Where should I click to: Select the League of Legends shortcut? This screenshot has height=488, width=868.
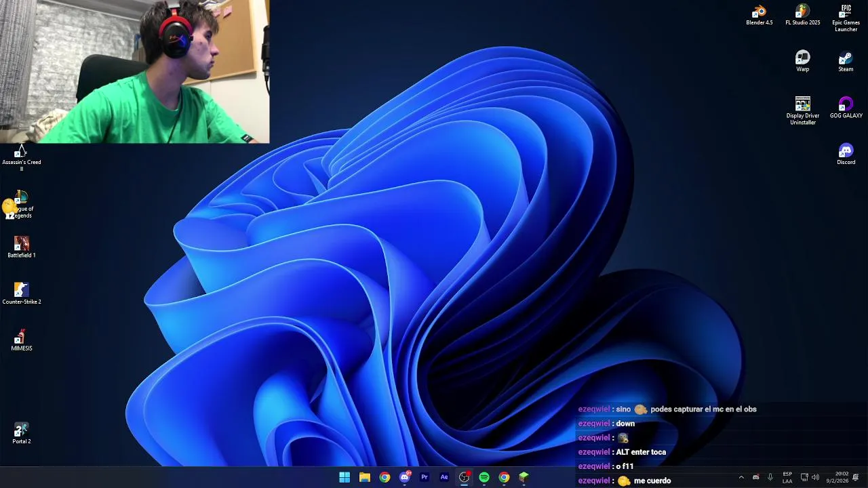point(21,204)
